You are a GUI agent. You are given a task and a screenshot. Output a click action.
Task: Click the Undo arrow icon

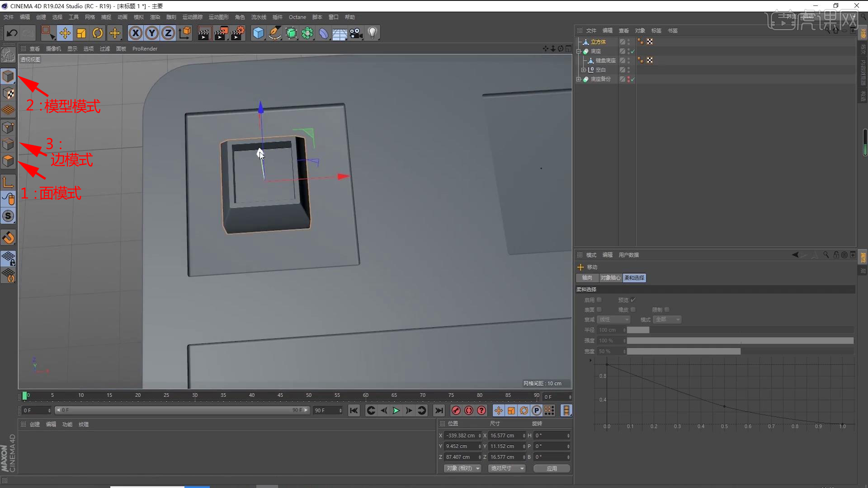tap(12, 33)
